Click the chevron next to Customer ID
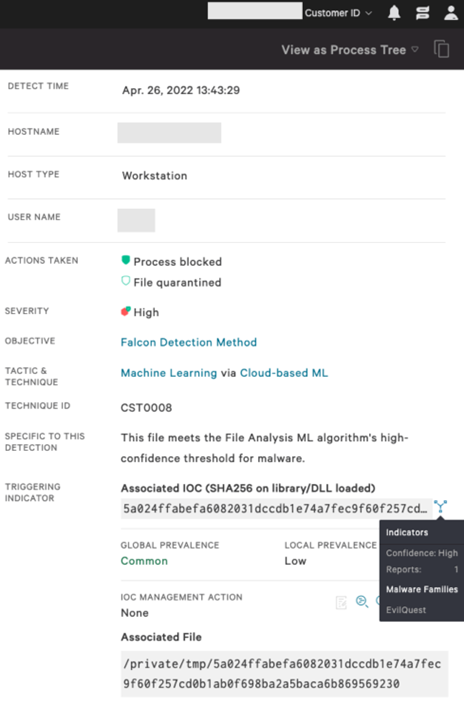The height and width of the screenshot is (707, 464). pos(368,14)
